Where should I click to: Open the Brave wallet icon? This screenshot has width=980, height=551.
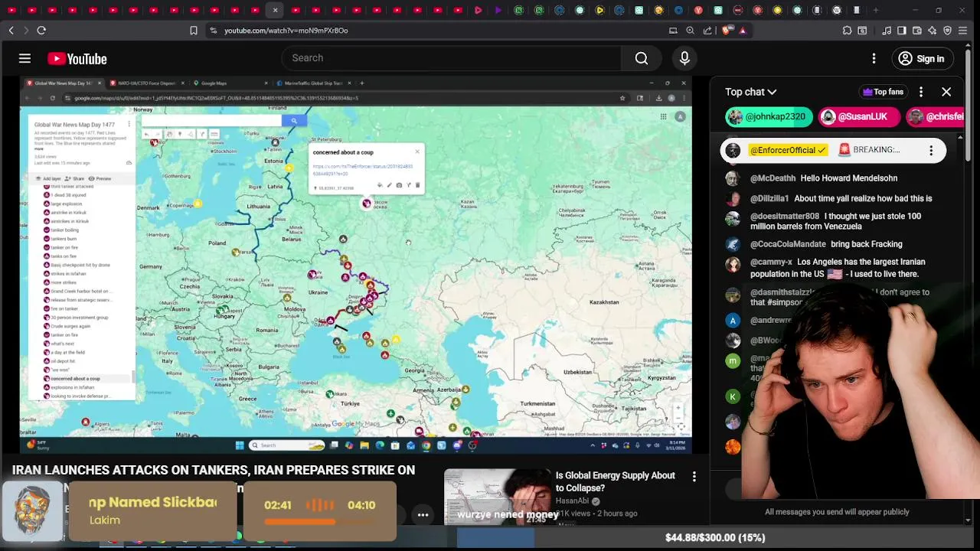(917, 31)
